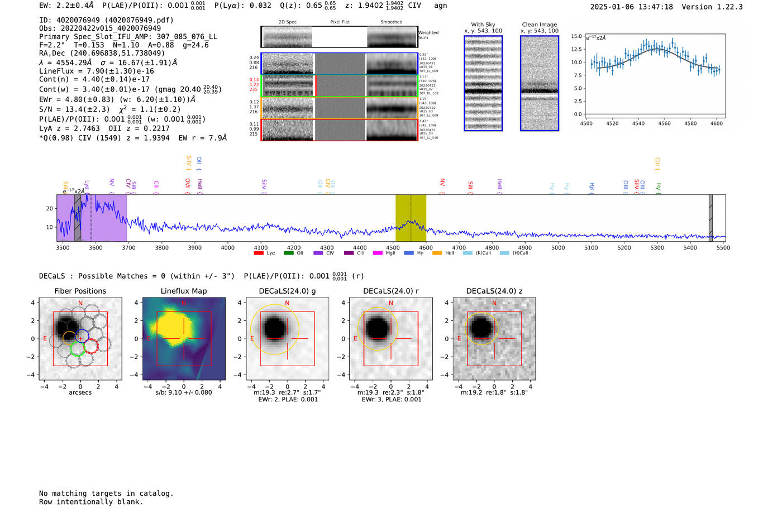This screenshot has height=532, width=782.
Task: Open the DECaLS(24.0) g cutout
Action: pos(287,339)
